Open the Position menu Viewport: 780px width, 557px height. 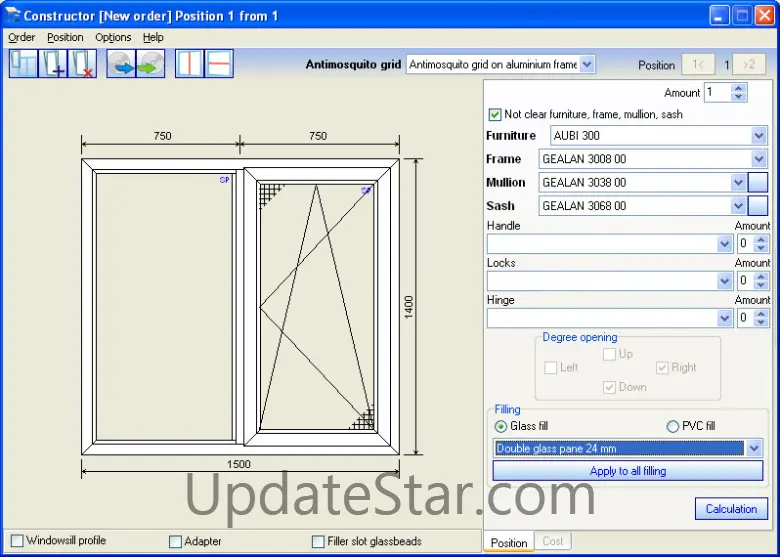[x=65, y=37]
